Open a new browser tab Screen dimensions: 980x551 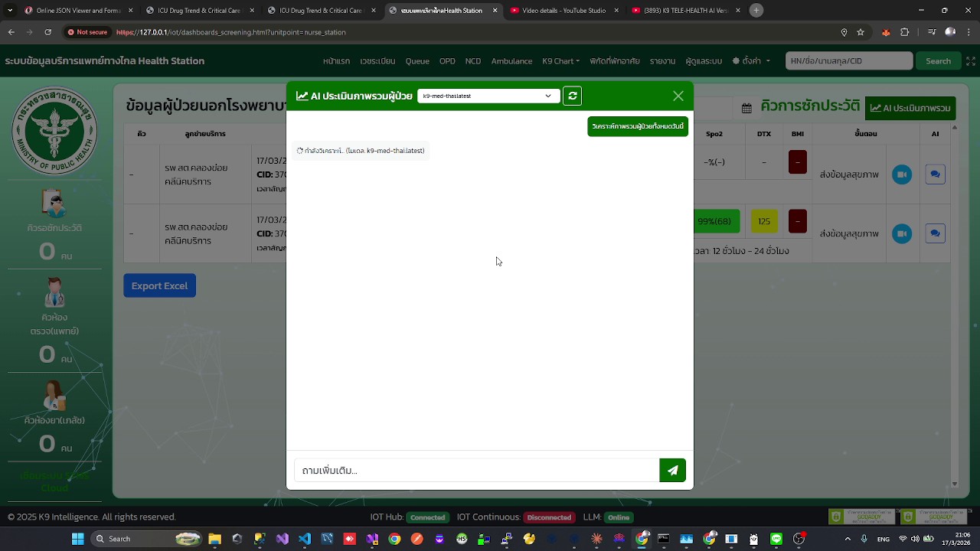point(756,10)
